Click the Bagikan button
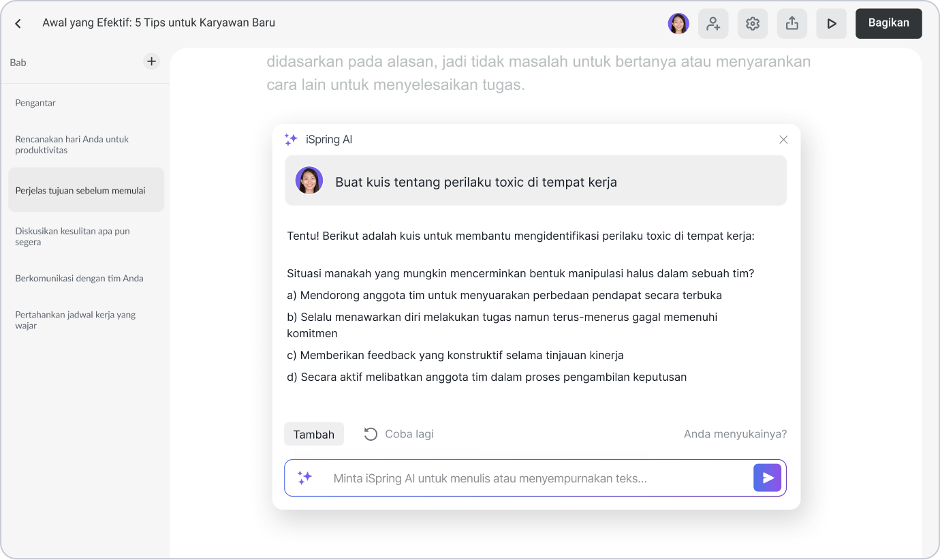The width and height of the screenshot is (940, 560). point(888,22)
